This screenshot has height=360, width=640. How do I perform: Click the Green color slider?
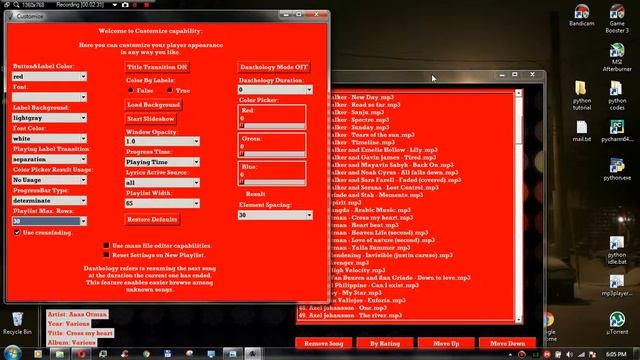click(272, 154)
